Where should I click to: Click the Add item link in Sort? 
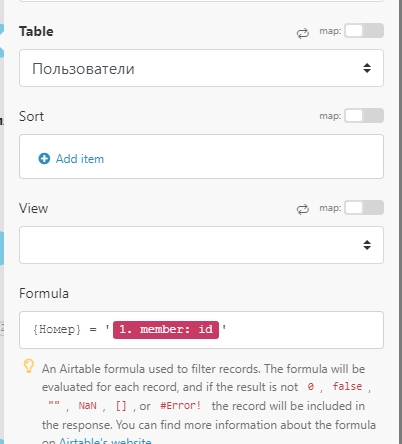(x=80, y=159)
